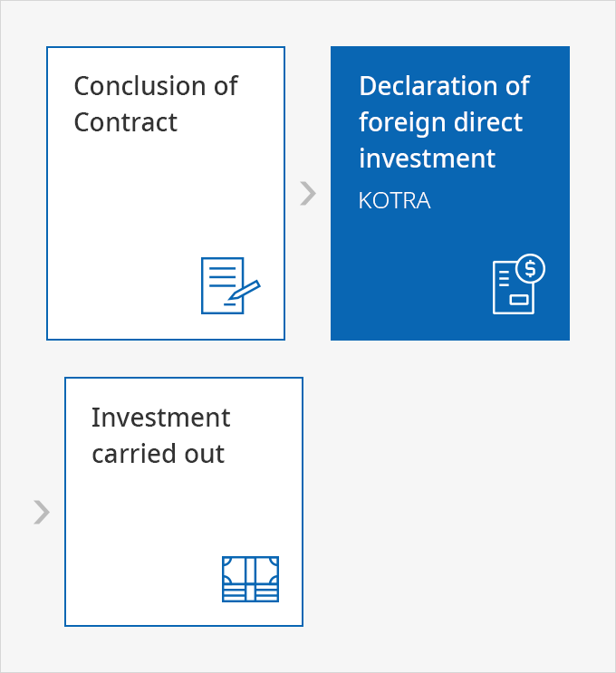Image resolution: width=616 pixels, height=673 pixels.
Task: Click the banknote bundle icon
Action: (250, 579)
